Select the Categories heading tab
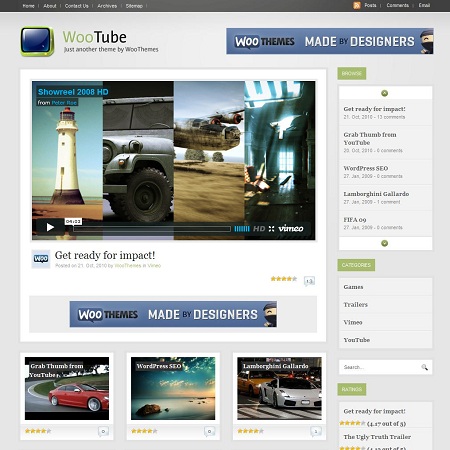Image resolution: width=450 pixels, height=450 pixels. pos(356,265)
